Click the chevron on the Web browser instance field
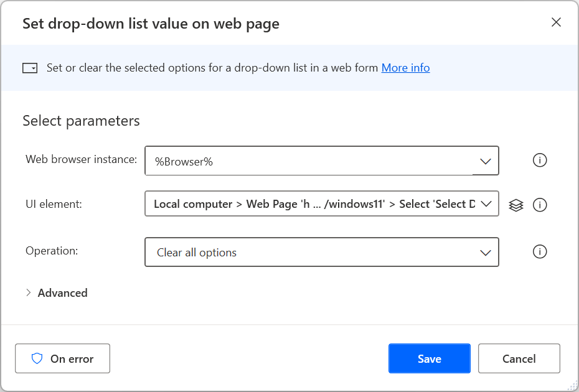This screenshot has height=392, width=579. click(x=485, y=160)
